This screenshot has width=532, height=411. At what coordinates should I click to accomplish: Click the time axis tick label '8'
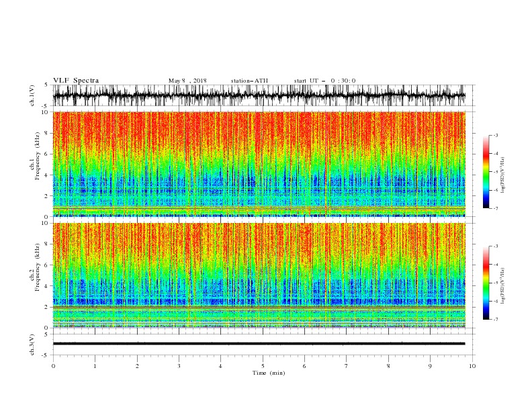coord(388,366)
